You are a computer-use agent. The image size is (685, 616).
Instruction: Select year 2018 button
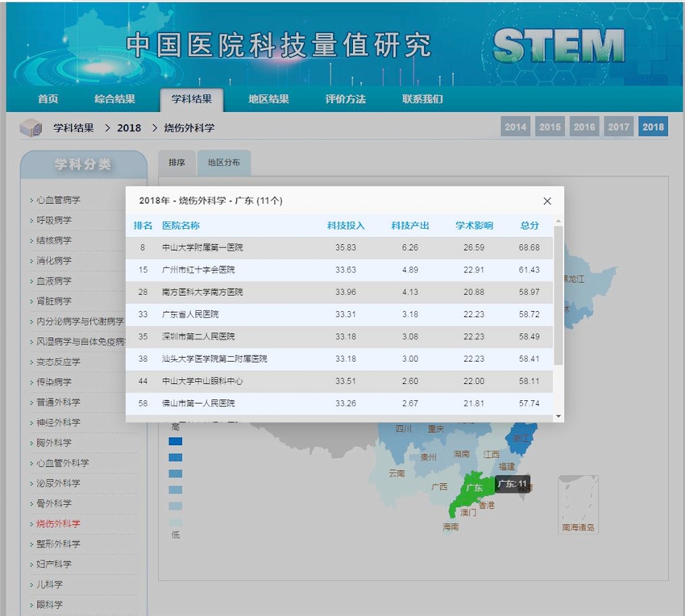[x=653, y=127]
